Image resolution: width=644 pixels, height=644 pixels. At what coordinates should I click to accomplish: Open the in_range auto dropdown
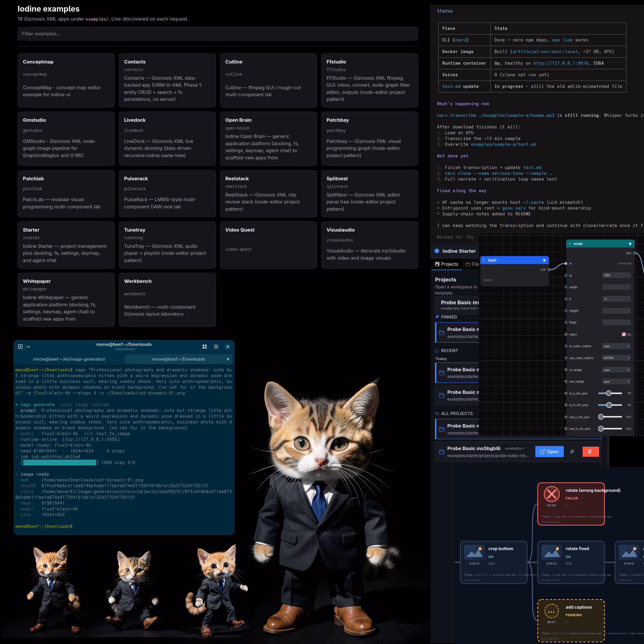[616, 370]
